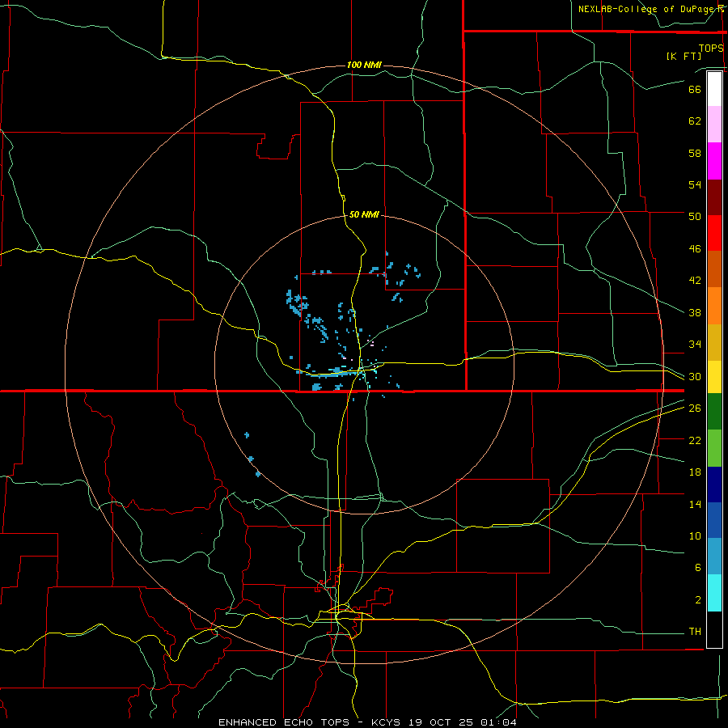
Task: Click the "34" scale value
Action: (695, 345)
